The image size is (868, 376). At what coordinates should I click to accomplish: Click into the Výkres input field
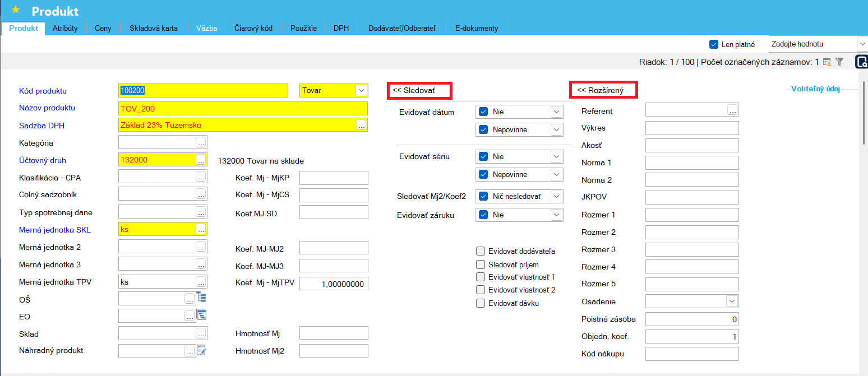pyautogui.click(x=692, y=128)
